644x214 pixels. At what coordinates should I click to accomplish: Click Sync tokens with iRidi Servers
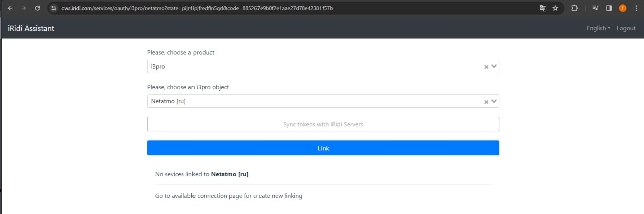[x=323, y=124]
